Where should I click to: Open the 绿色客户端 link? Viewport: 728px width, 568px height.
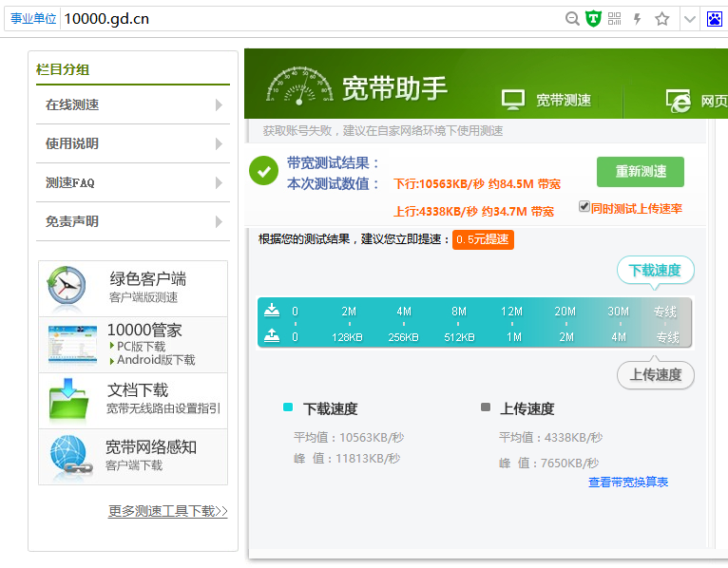pos(147,279)
